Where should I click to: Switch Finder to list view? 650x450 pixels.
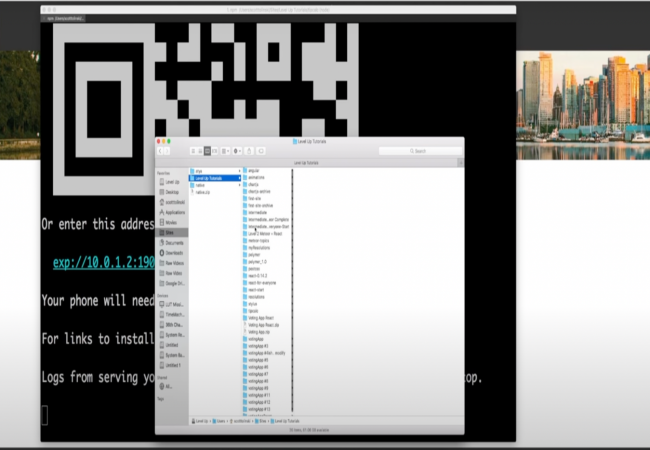(x=200, y=151)
